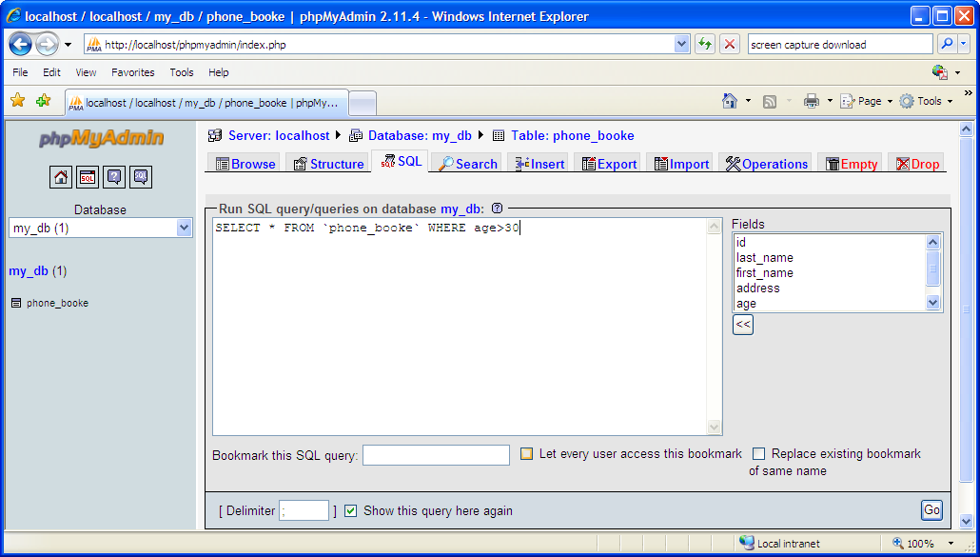Viewport: 980px width, 557px height.
Task: Switch to the Browse tab
Action: click(245, 164)
